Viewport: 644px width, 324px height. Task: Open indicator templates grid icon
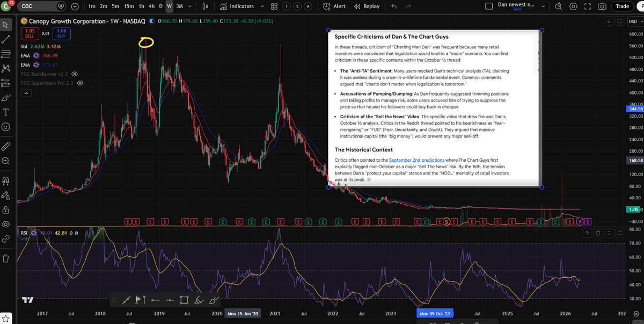(274, 6)
